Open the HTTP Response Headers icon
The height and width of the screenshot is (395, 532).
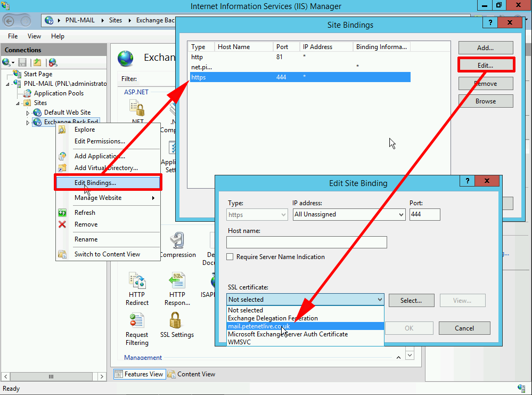pyautogui.click(x=177, y=280)
